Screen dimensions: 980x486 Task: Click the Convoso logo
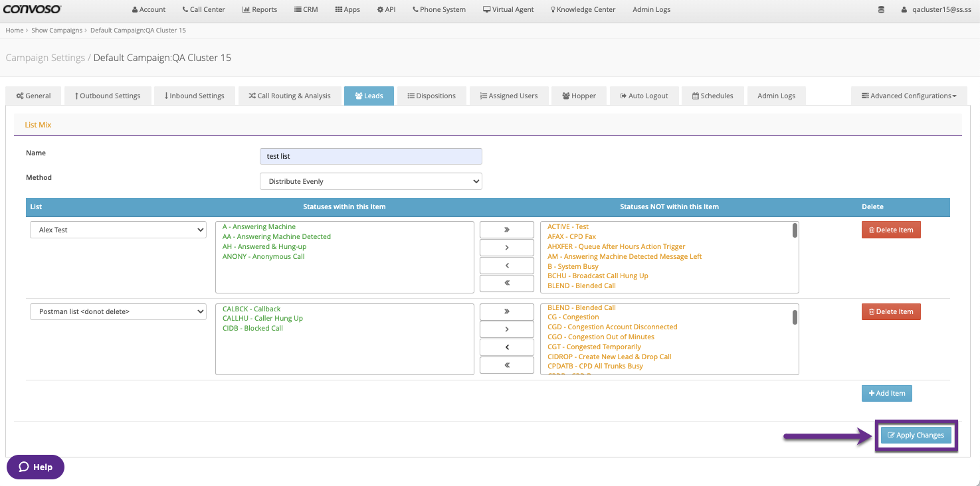click(x=33, y=9)
